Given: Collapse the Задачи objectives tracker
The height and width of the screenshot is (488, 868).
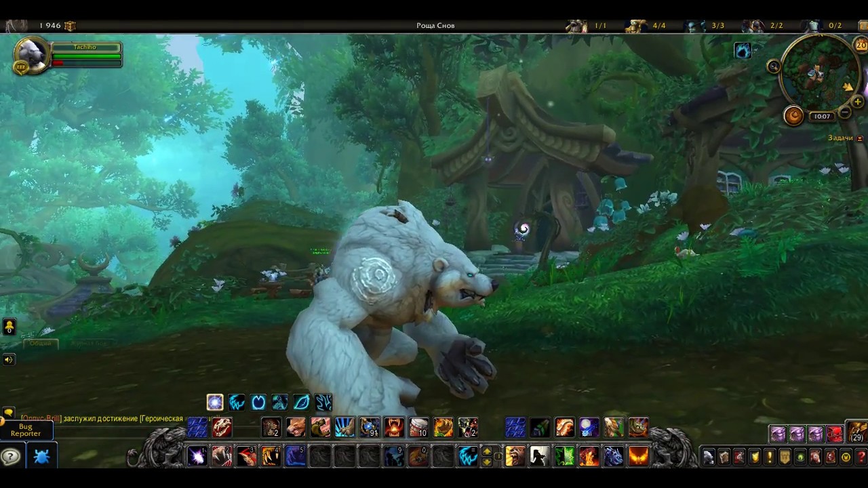Looking at the screenshot, I should pos(861,138).
